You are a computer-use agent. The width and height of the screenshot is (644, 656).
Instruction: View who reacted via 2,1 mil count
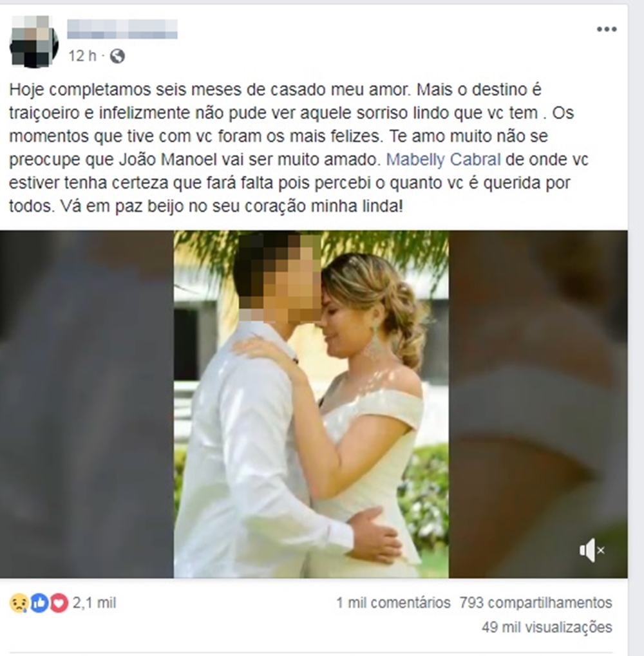pos(94,603)
